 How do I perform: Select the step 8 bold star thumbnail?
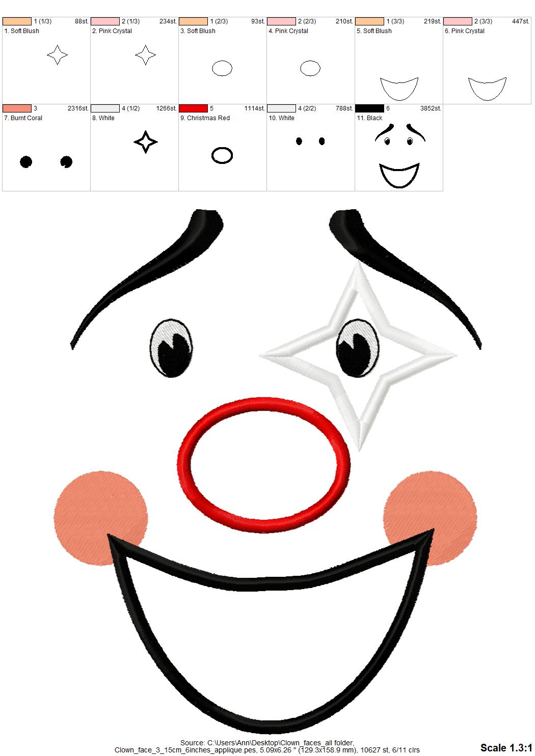click(x=145, y=142)
